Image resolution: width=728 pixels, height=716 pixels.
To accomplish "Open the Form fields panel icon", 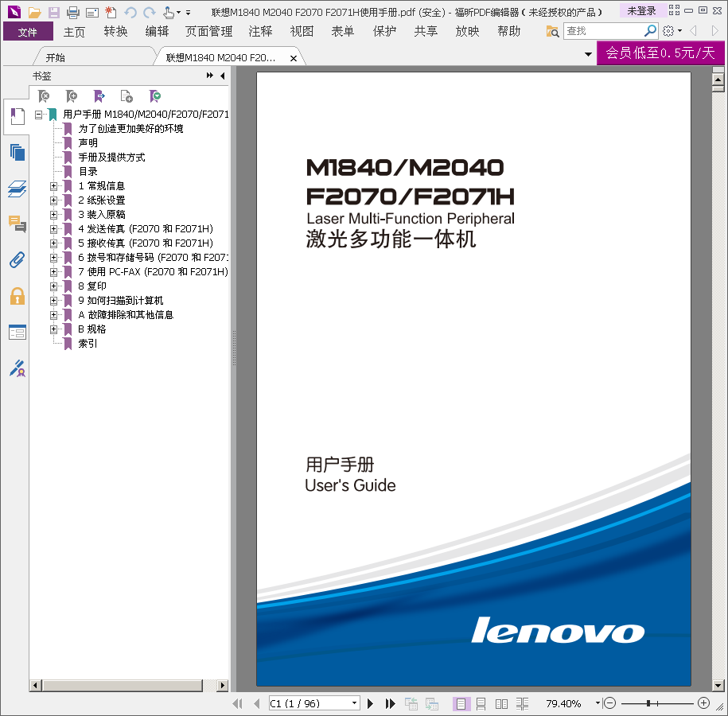I will click(18, 332).
